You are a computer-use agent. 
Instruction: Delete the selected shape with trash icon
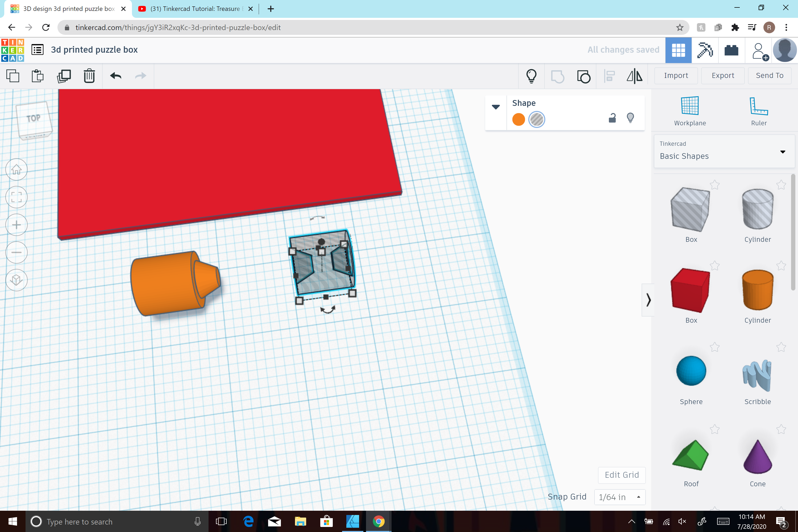pyautogui.click(x=89, y=76)
